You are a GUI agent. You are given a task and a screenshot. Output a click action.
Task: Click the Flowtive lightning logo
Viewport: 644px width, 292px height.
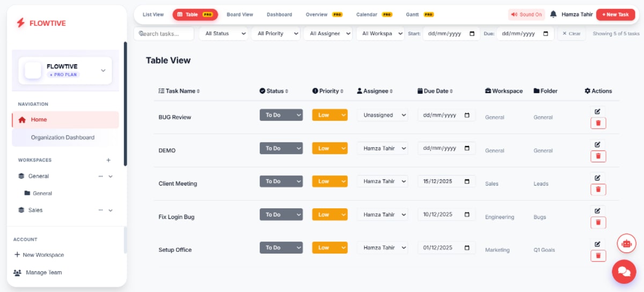[21, 23]
